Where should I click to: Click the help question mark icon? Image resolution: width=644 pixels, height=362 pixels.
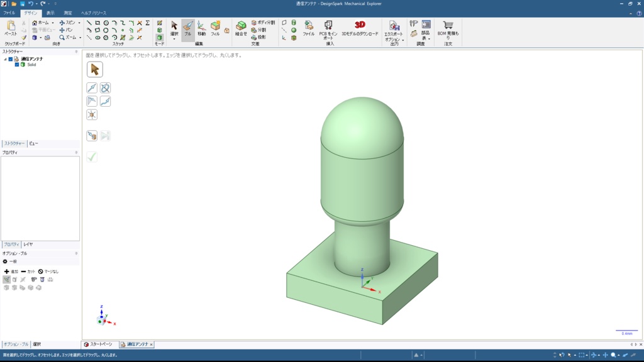[639, 13]
